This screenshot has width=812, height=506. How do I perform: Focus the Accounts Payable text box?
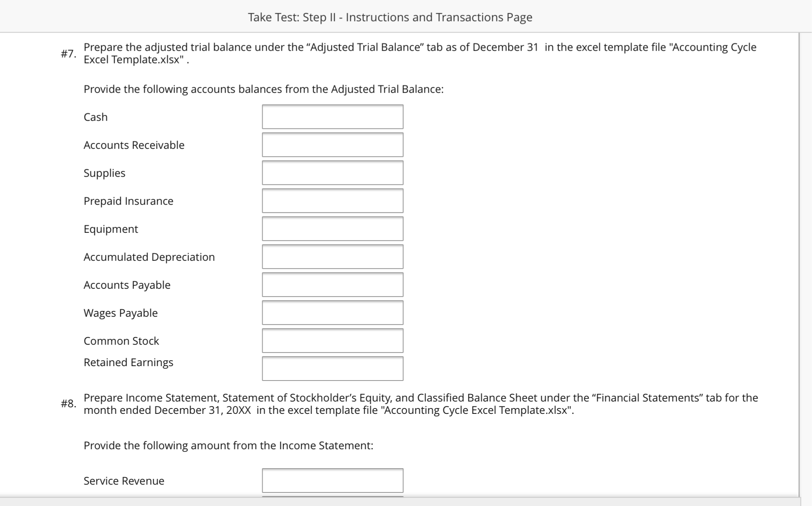tap(333, 285)
